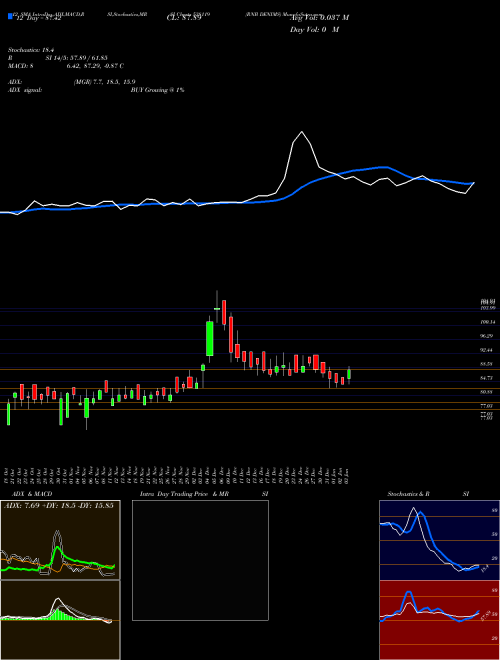Click the ADX chart with green line
500x660 pixels.
pyautogui.click(x=60, y=540)
